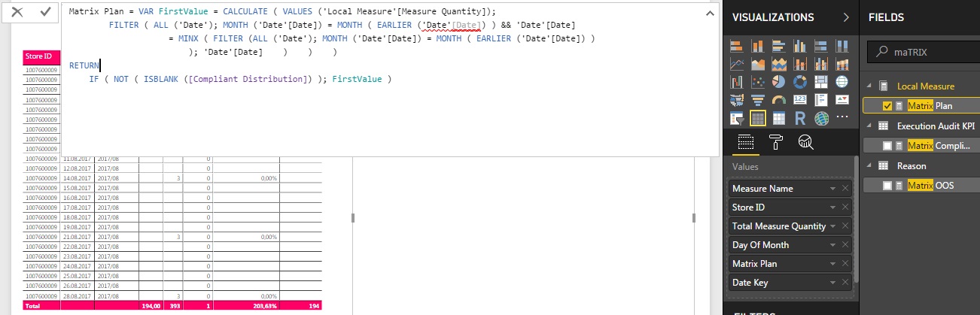This screenshot has width=980, height=315.
Task: Remove Date Key from Values
Action: (x=845, y=283)
